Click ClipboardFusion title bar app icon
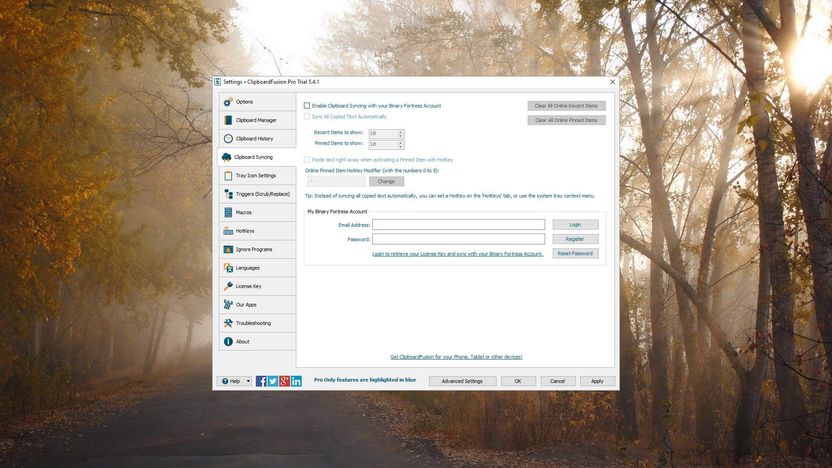Viewport: 832px width, 468px height. tap(218, 82)
